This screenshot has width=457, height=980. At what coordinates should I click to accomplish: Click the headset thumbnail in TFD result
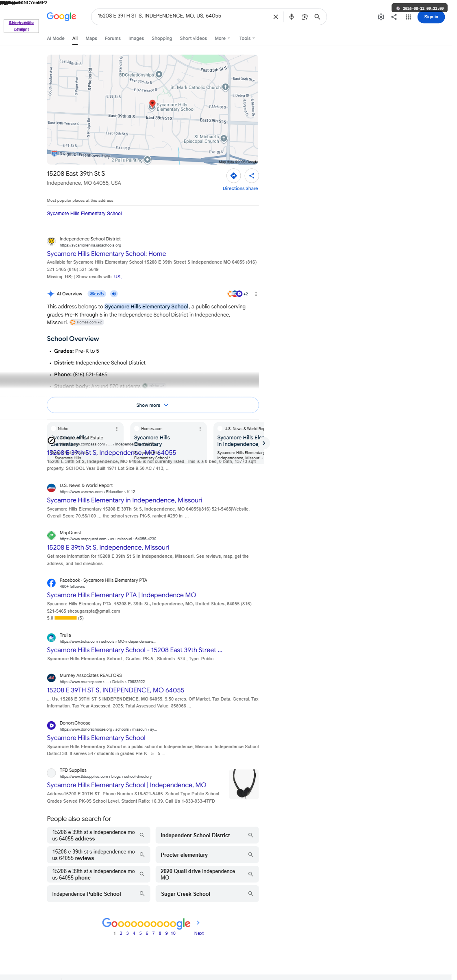click(244, 784)
